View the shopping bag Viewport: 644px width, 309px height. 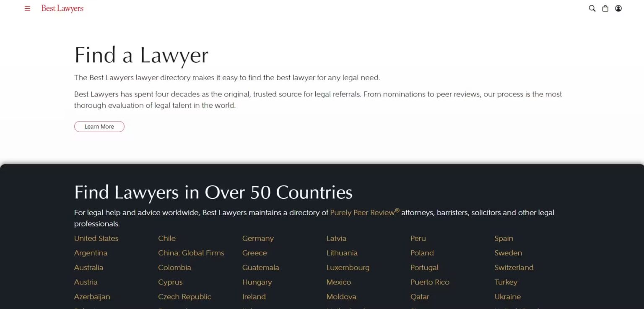605,8
